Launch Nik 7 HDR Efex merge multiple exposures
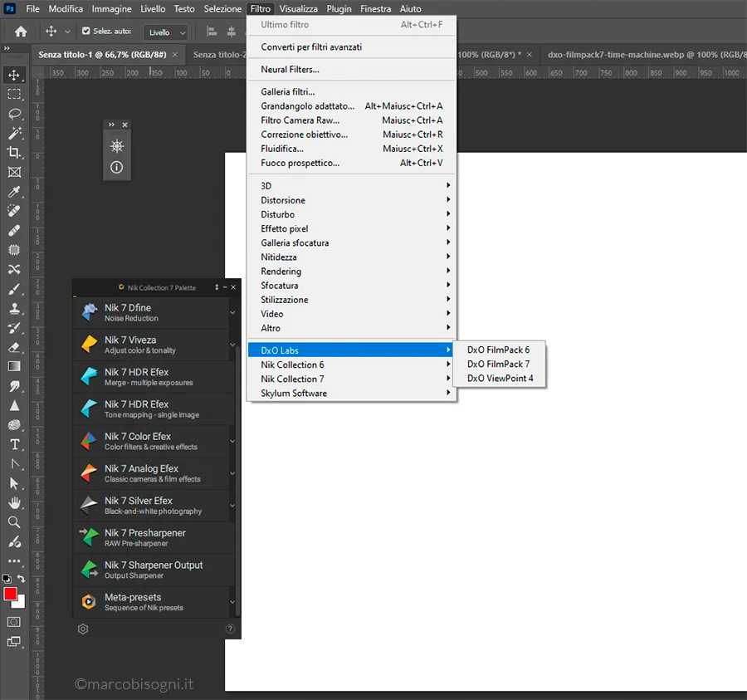 click(x=152, y=377)
